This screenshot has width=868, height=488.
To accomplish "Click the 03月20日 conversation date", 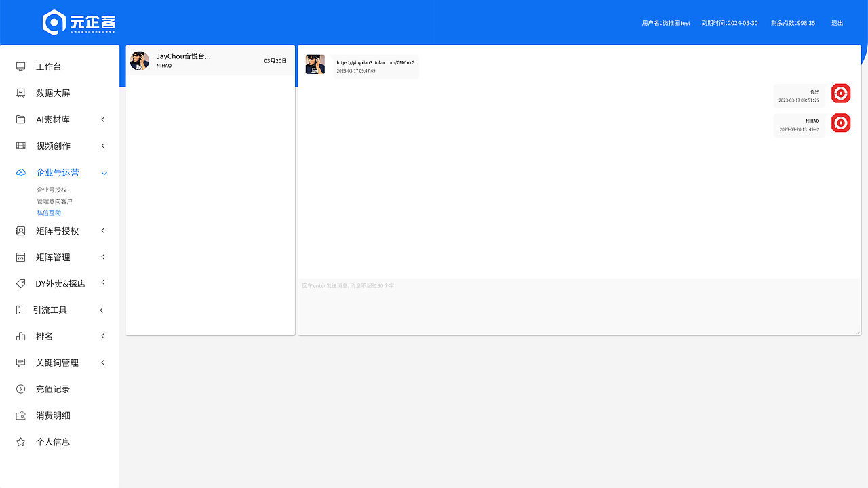I will pos(275,61).
